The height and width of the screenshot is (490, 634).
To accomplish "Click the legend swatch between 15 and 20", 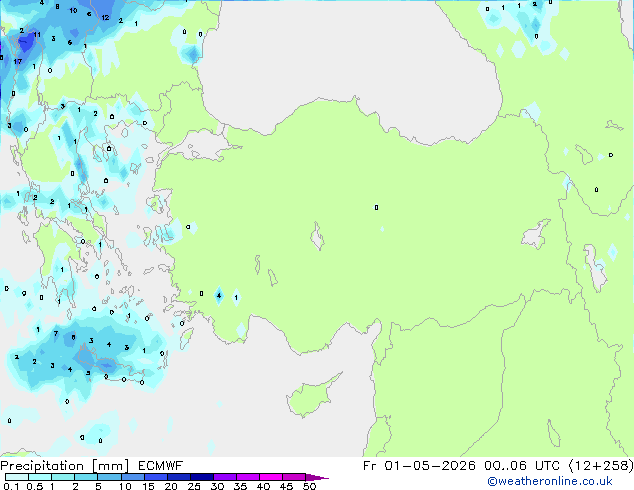I will [156, 477].
